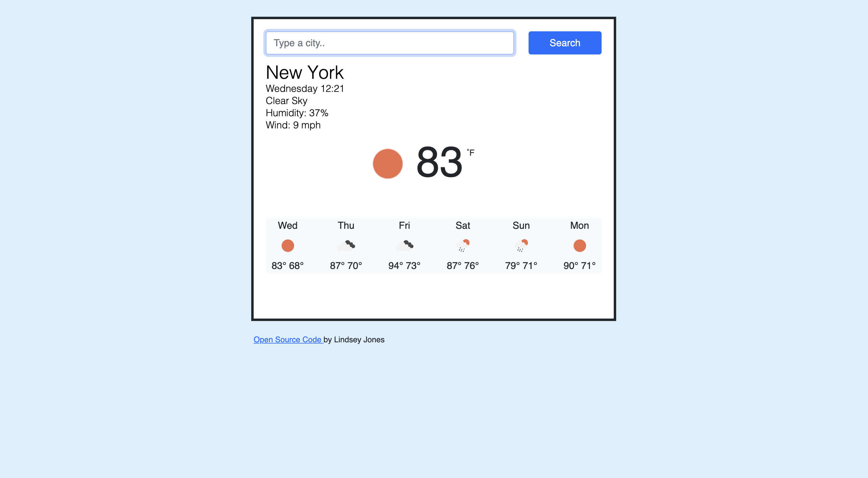The height and width of the screenshot is (478, 868).
Task: Click Monday's 90° 71° temperatures
Action: (x=580, y=266)
